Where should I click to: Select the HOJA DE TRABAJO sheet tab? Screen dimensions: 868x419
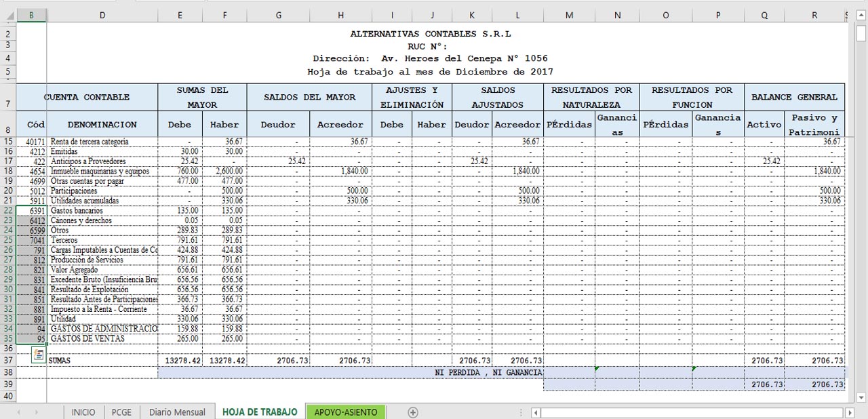259,412
